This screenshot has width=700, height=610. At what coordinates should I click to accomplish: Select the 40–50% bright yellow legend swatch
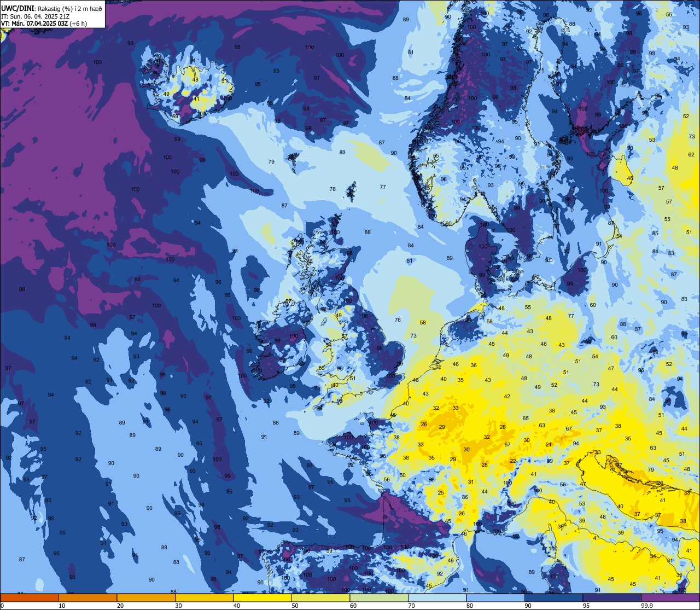click(x=262, y=597)
